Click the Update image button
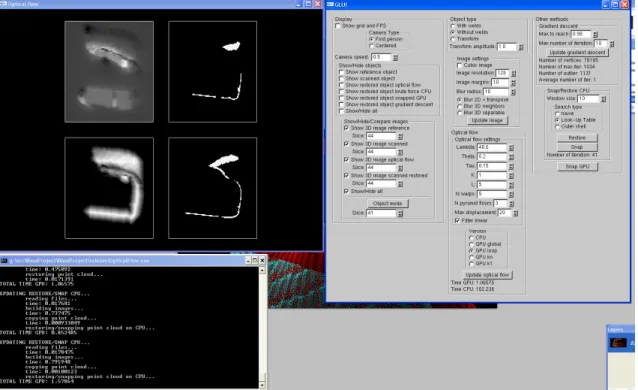638x390 pixels. click(487, 121)
